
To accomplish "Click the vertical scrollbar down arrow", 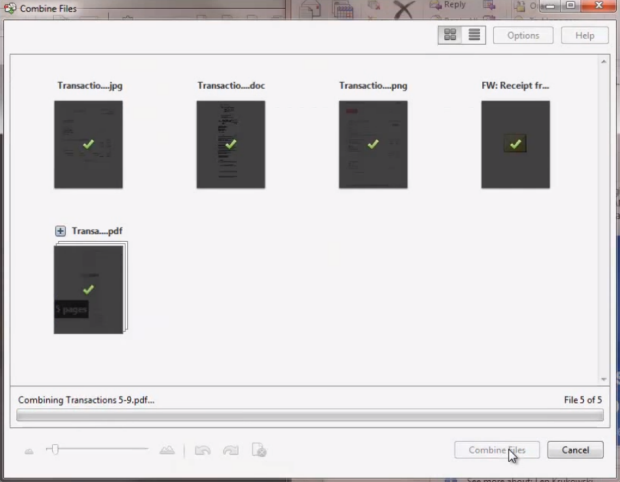I will coord(603,379).
